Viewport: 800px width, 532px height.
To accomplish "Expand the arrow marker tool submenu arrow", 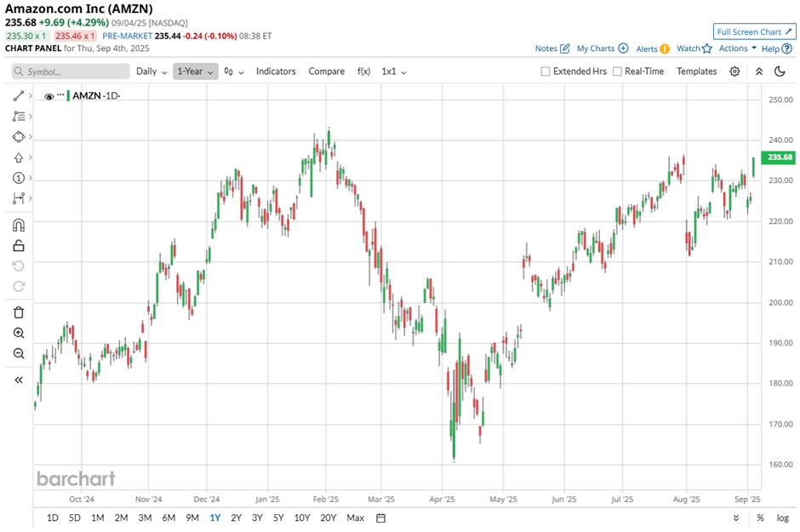I will pos(31,157).
